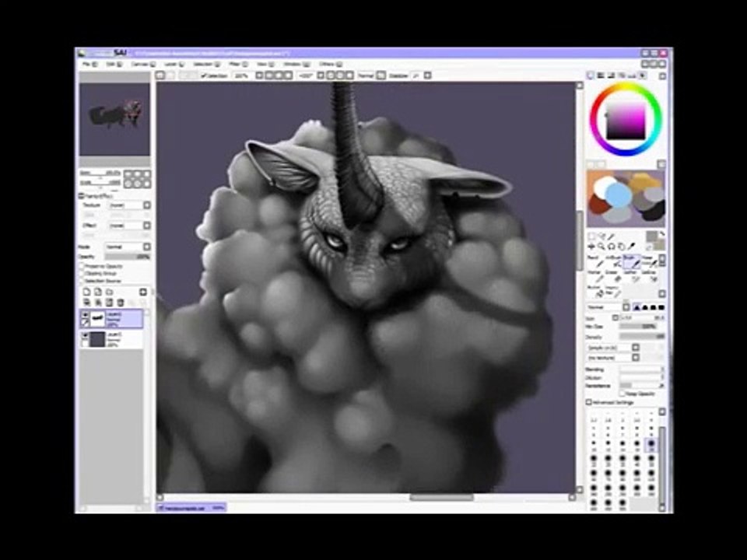Open the brush texture dropdown arrow
The height and width of the screenshot is (560, 747).
[x=636, y=358]
